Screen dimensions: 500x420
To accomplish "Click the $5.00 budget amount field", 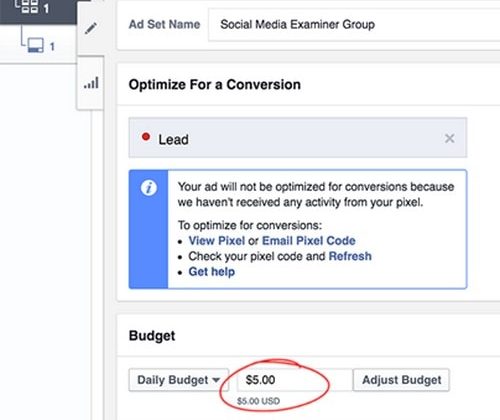I will point(294,380).
